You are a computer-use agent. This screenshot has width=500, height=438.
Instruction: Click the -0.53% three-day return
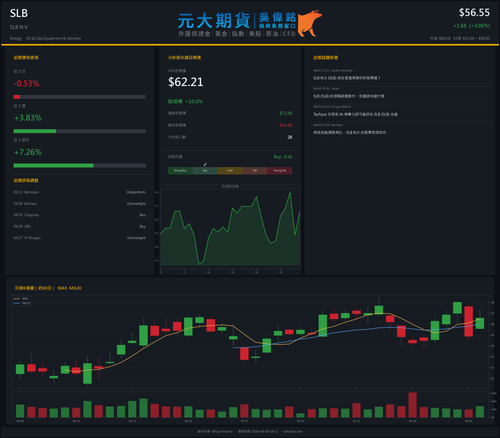(x=26, y=83)
